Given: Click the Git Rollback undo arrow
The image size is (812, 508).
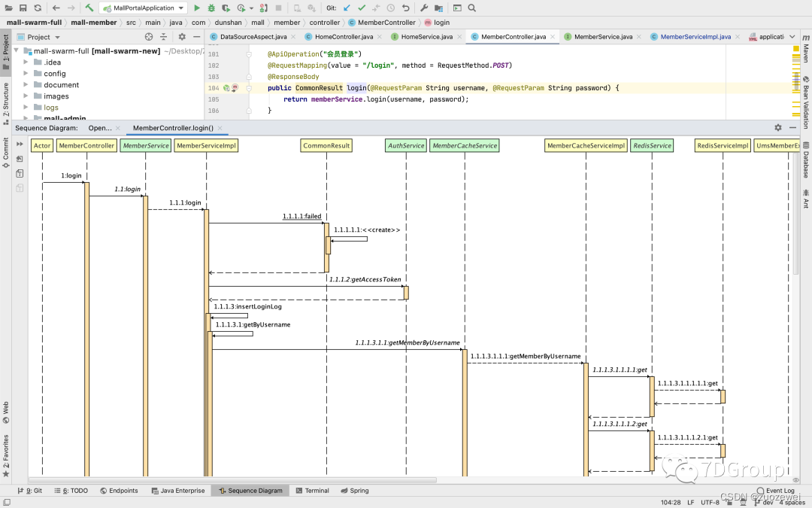Looking at the screenshot, I should [x=405, y=8].
